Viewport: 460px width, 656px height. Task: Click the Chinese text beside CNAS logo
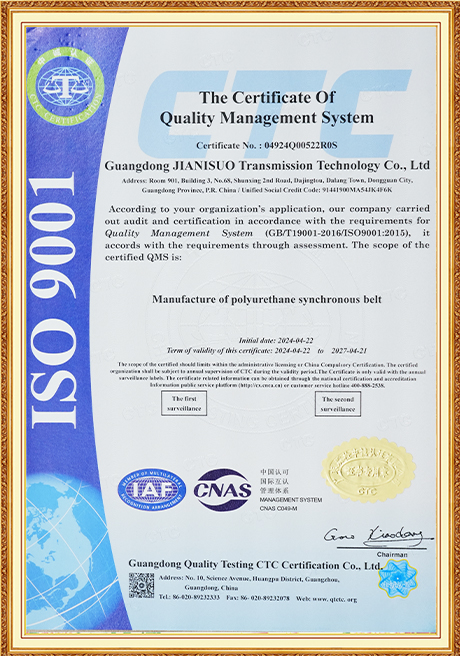tap(274, 481)
